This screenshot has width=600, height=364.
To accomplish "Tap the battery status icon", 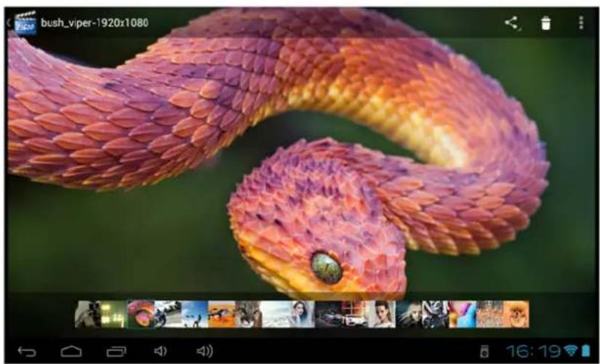I will pyautogui.click(x=586, y=351).
